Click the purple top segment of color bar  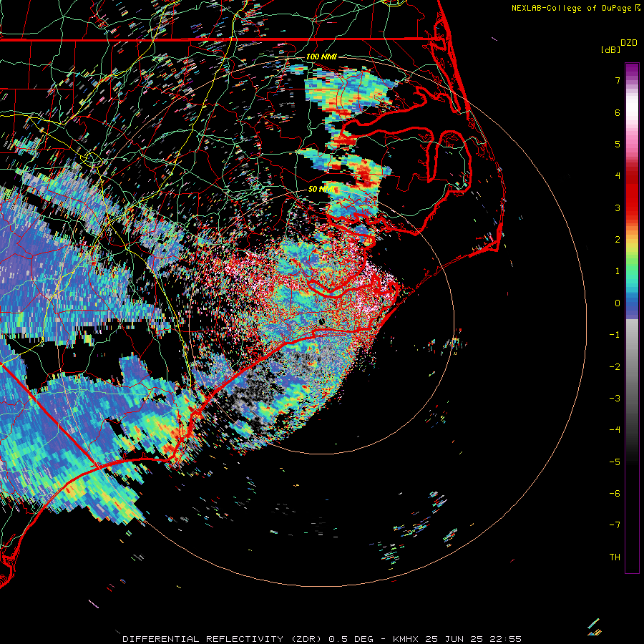click(x=632, y=70)
